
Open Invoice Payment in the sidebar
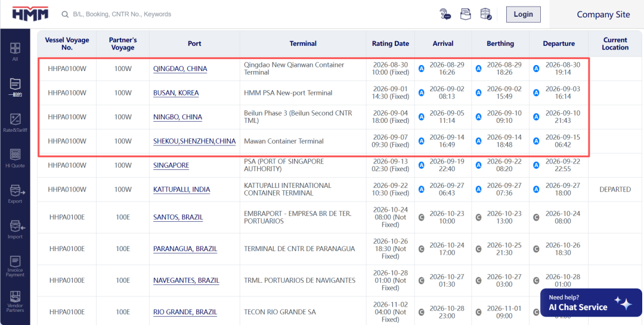coord(15,266)
